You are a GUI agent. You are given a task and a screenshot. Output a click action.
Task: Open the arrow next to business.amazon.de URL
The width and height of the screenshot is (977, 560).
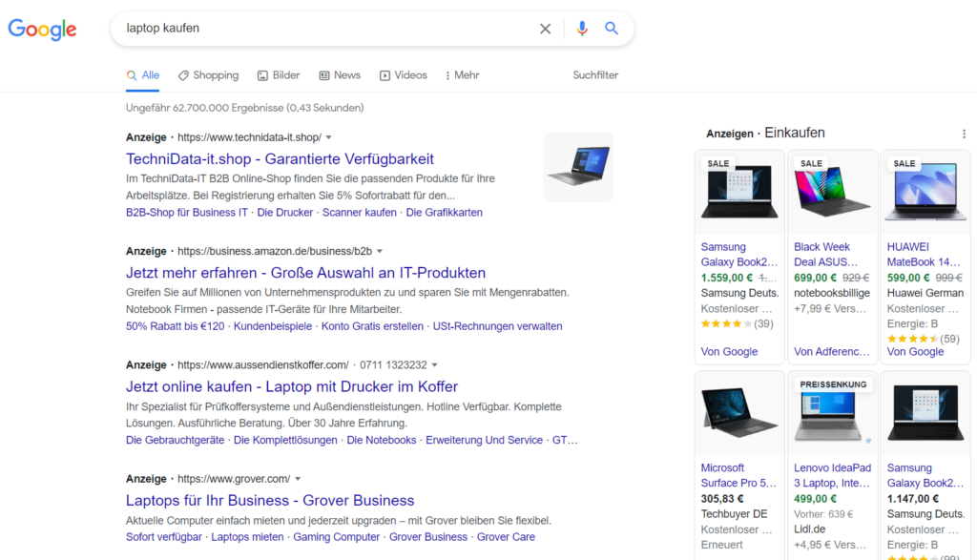click(x=380, y=251)
